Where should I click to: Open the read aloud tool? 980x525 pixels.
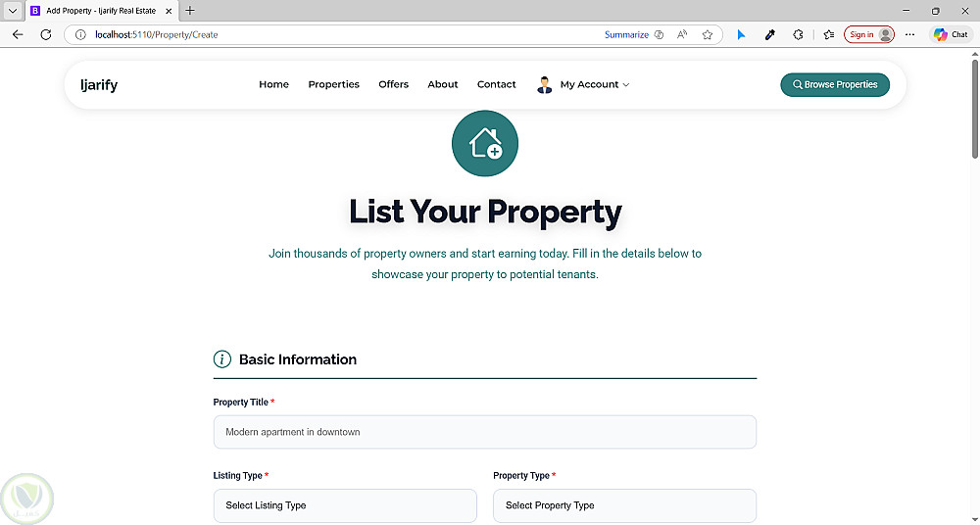[682, 34]
